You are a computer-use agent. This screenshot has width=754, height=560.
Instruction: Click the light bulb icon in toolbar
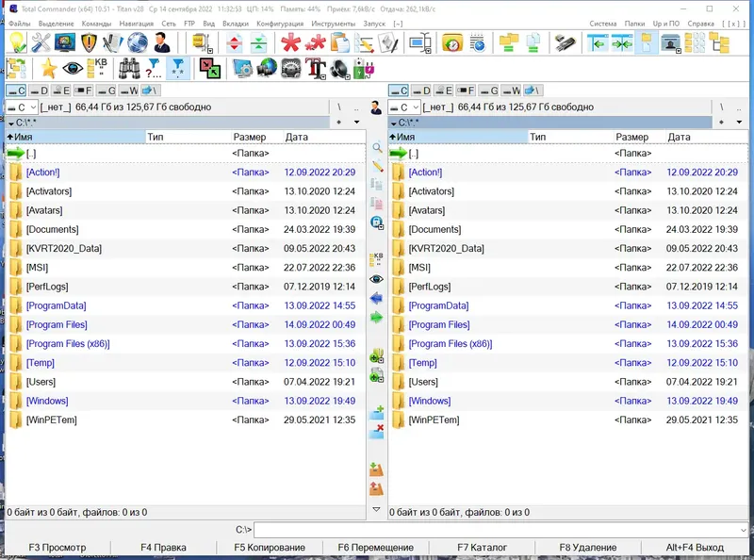coord(17,42)
